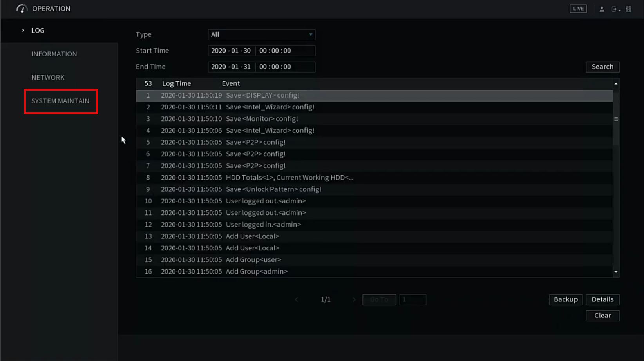Click the Event column header
Screen dimensions: 644x361
coord(231,83)
